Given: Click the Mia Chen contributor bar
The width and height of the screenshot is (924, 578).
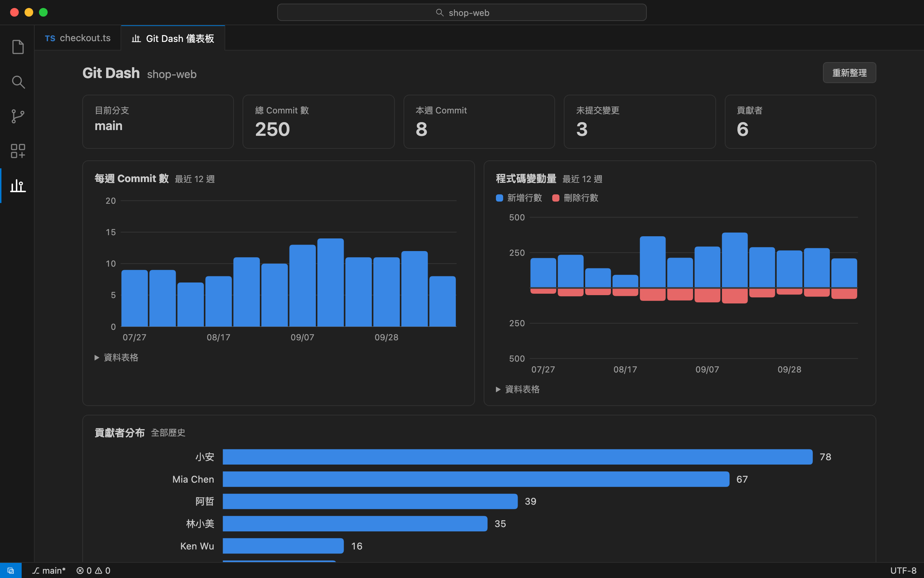Looking at the screenshot, I should pyautogui.click(x=476, y=479).
